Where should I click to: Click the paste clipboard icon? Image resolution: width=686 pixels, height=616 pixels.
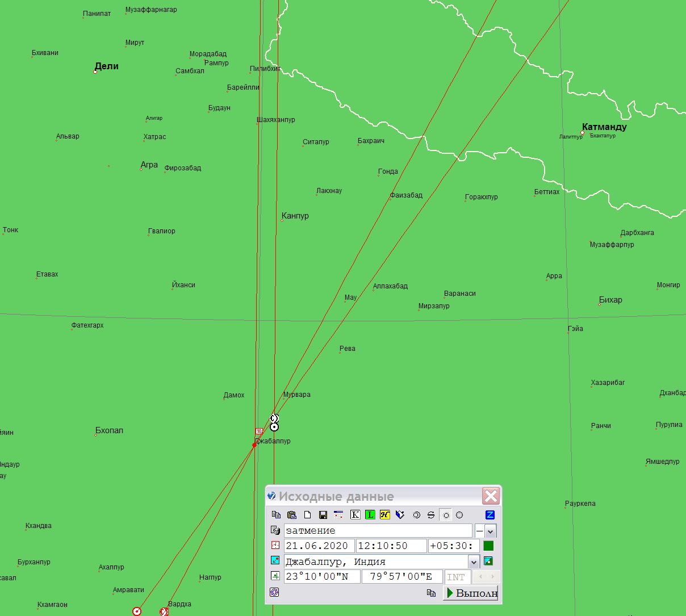[292, 515]
